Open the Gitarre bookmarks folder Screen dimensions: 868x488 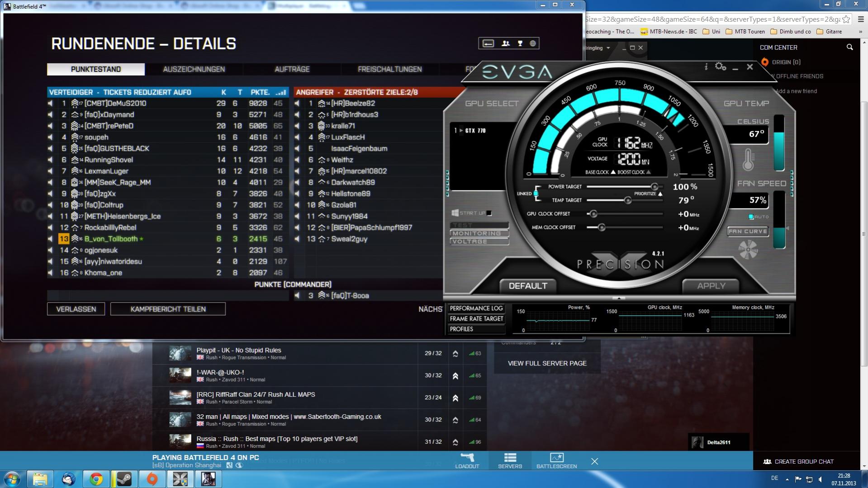tap(830, 32)
